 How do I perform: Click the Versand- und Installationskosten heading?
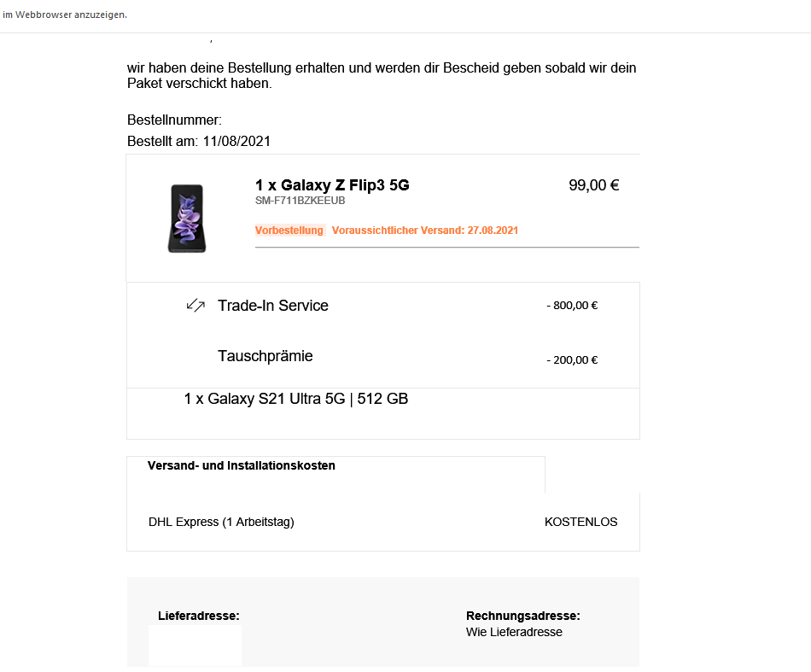pos(241,465)
